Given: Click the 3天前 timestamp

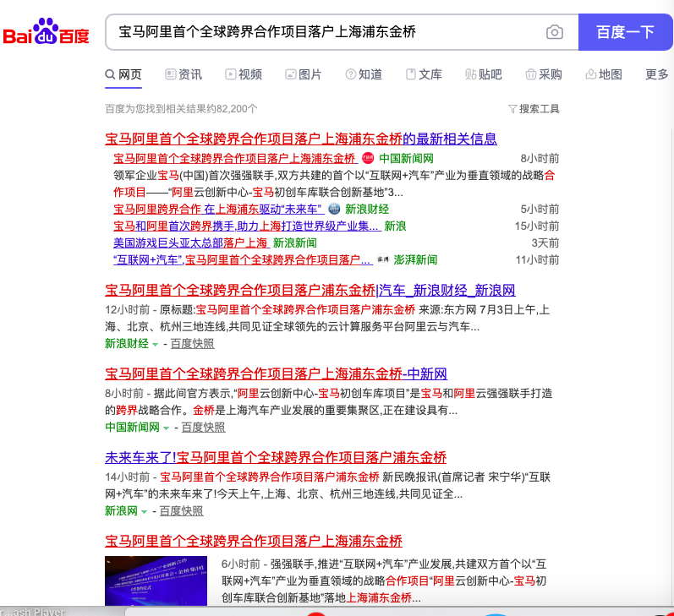Looking at the screenshot, I should click(x=545, y=243).
